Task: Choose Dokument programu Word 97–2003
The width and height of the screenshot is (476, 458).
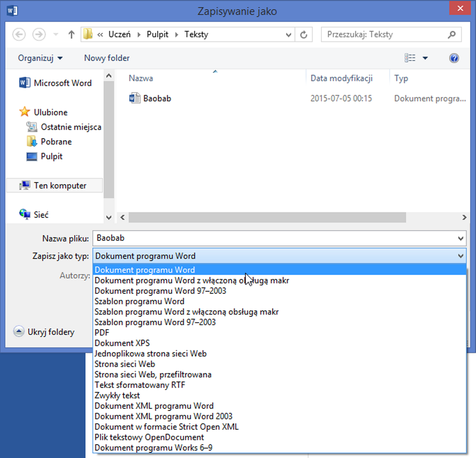Action: (x=279, y=291)
